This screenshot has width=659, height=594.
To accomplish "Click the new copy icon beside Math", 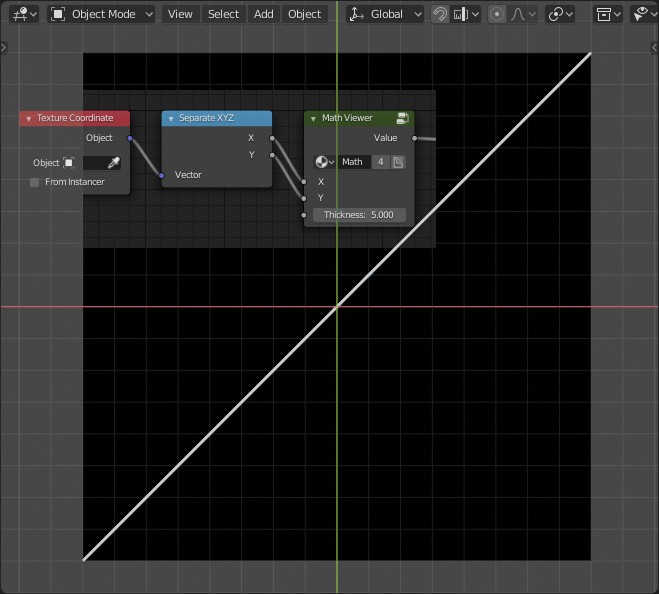I will pyautogui.click(x=398, y=162).
